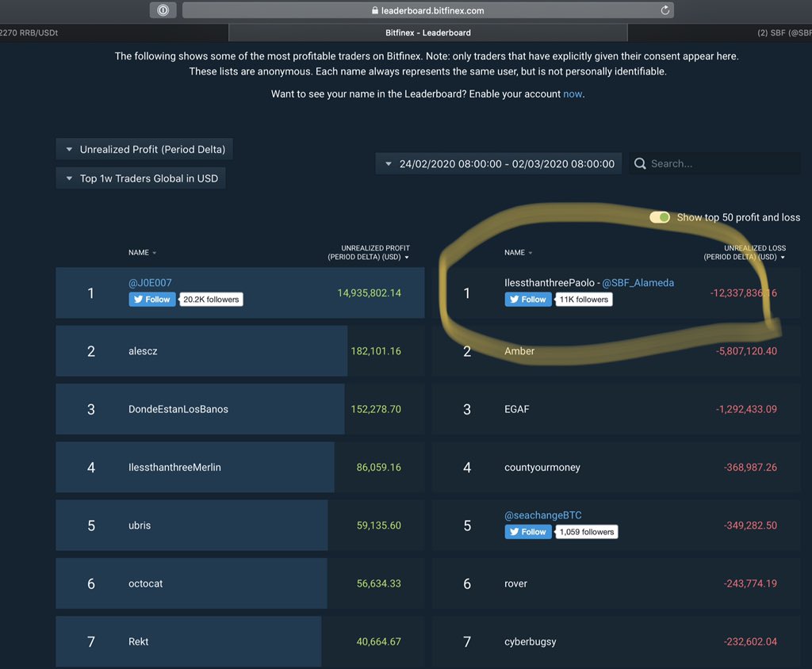Select trader IlessthanthreeMerlin
This screenshot has height=669, width=812.
pos(174,467)
